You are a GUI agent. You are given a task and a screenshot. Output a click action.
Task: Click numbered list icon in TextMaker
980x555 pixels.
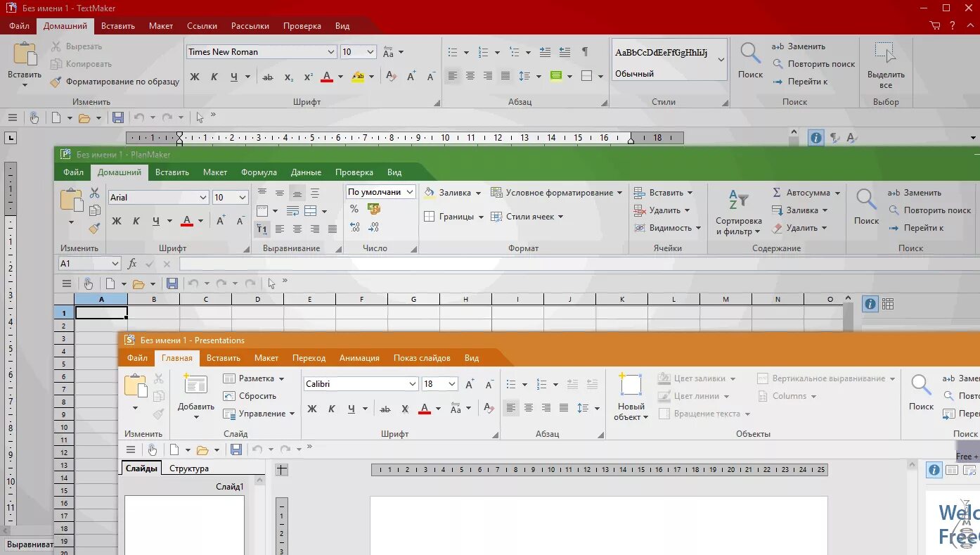pyautogui.click(x=483, y=52)
